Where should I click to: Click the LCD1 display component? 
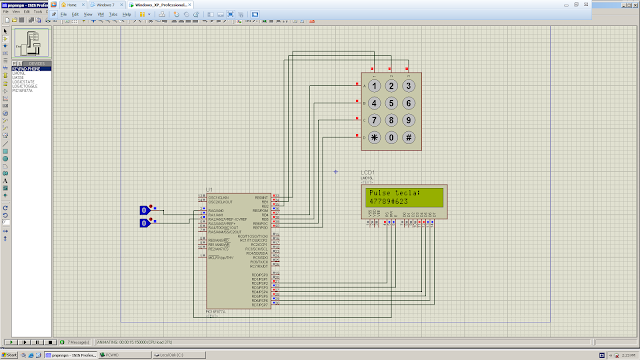[x=404, y=202]
